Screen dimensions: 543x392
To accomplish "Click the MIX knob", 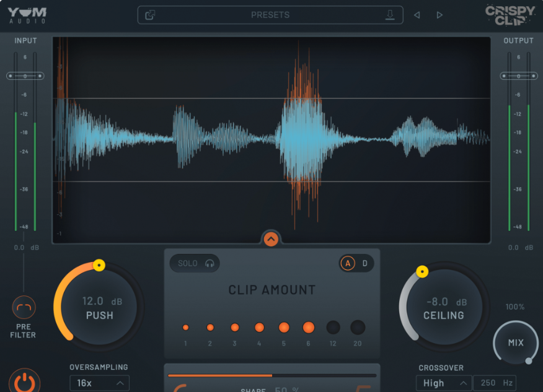I will [x=516, y=342].
